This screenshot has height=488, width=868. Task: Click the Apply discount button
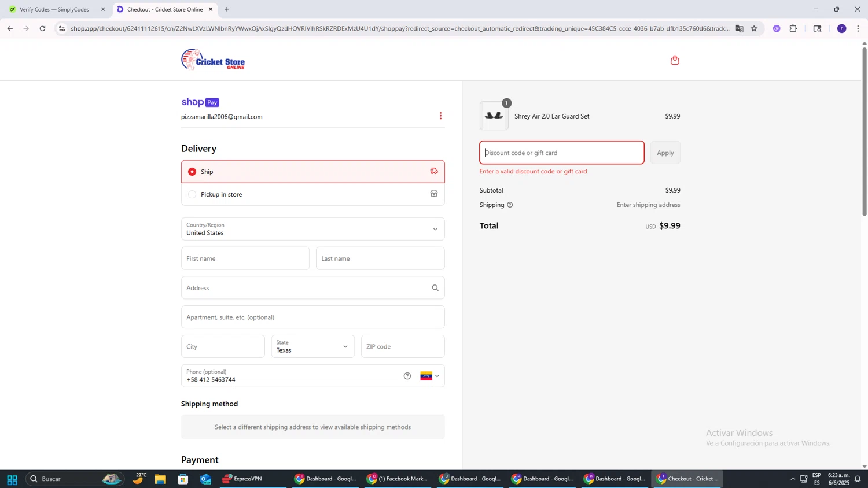coord(665,153)
